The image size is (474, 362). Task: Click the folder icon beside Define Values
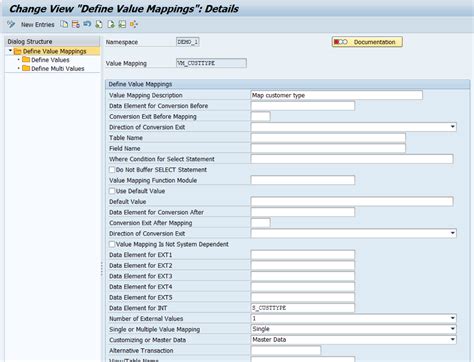[26, 60]
